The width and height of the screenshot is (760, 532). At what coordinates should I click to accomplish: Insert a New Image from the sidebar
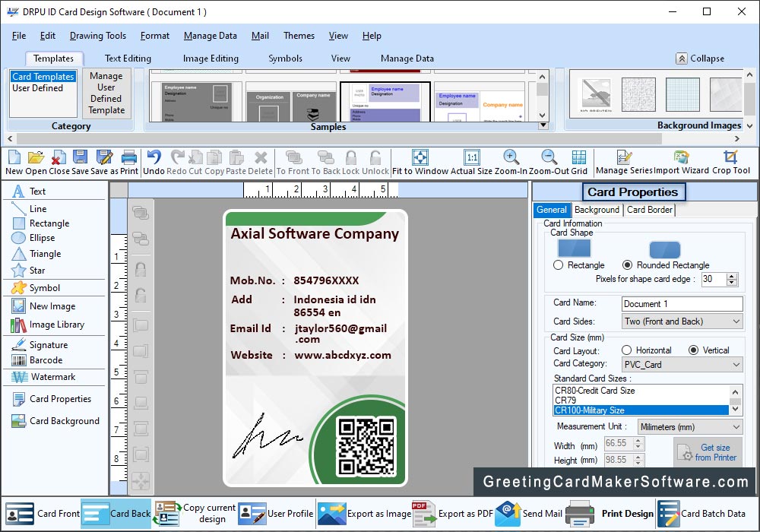(x=43, y=306)
